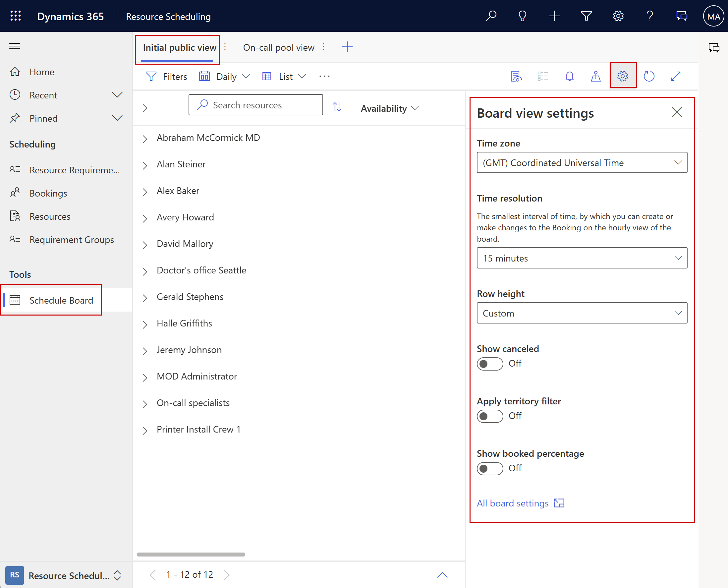This screenshot has width=728, height=588.
Task: Click the refresh schedule board icon
Action: coord(649,76)
